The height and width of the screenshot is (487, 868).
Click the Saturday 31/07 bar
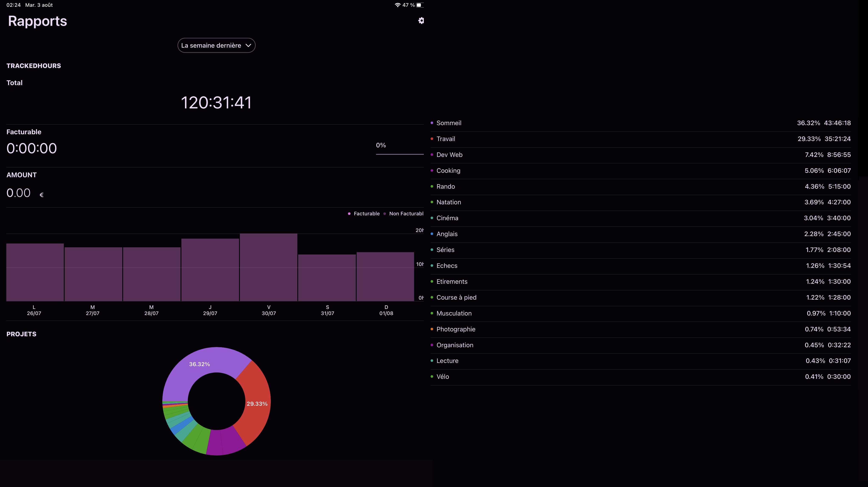click(x=327, y=278)
